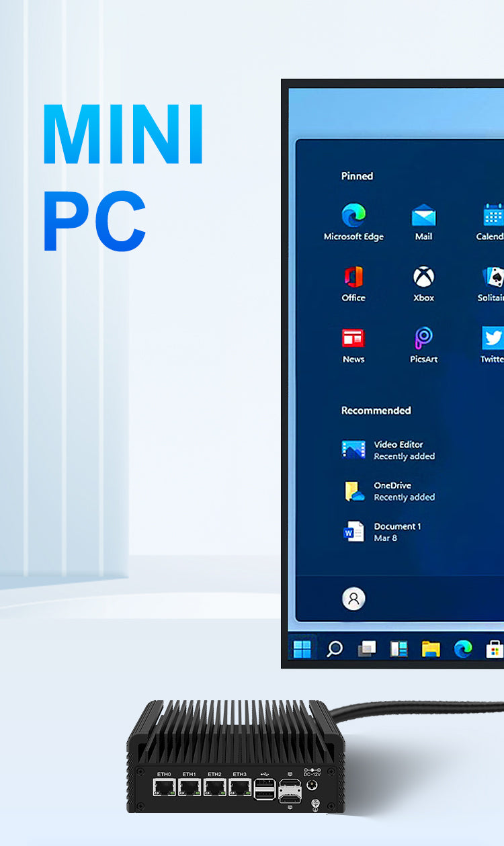Open Search from the taskbar
This screenshot has width=504, height=846.
click(x=334, y=648)
